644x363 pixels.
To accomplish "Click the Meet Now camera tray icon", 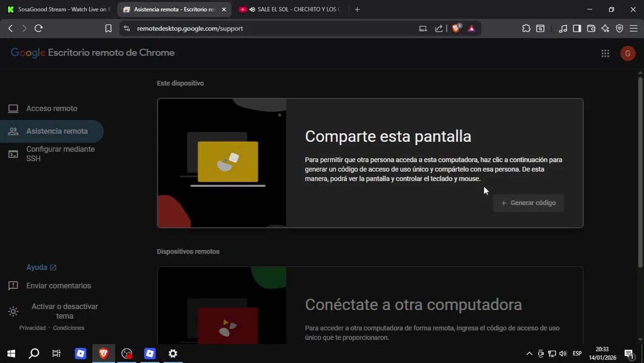I will pyautogui.click(x=541, y=353).
